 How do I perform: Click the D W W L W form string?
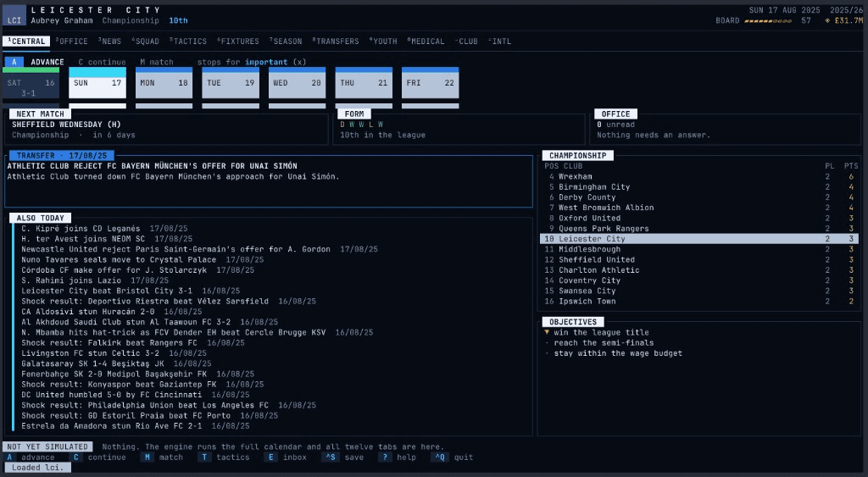point(361,125)
